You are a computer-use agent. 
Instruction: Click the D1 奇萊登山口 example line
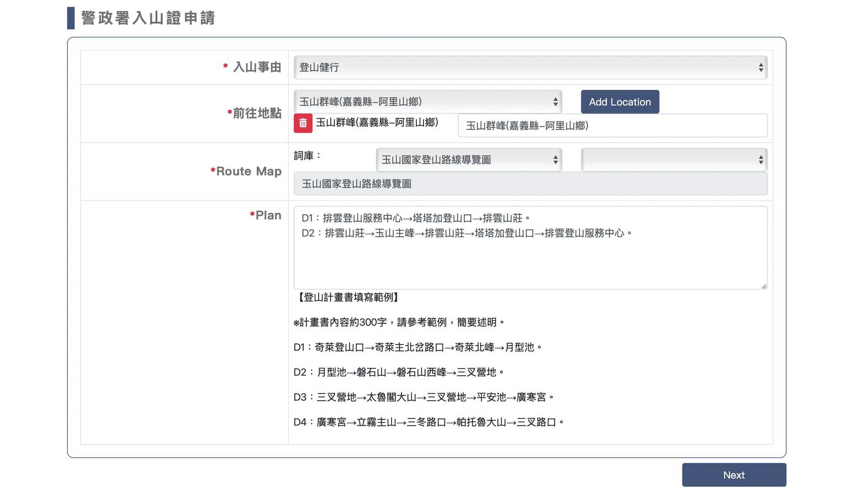coord(417,347)
